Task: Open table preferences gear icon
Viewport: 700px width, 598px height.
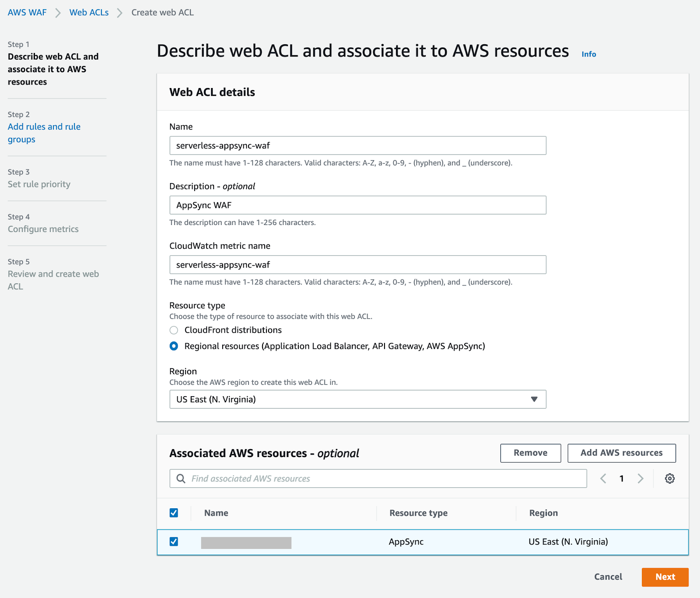Action: 669,478
